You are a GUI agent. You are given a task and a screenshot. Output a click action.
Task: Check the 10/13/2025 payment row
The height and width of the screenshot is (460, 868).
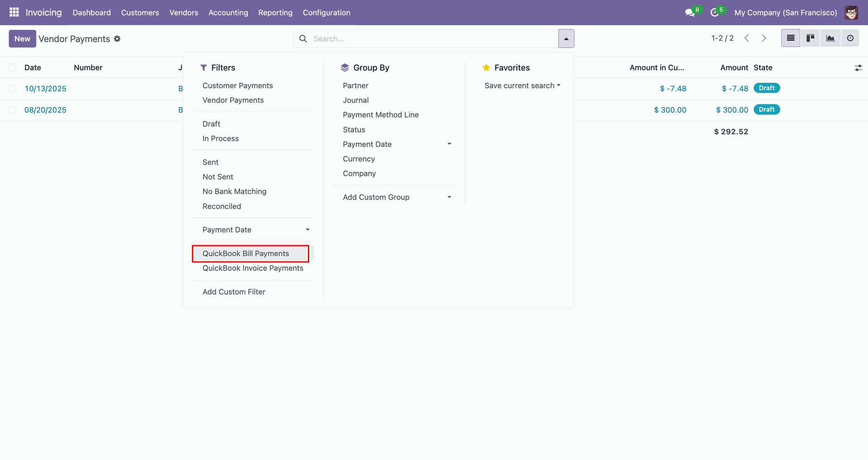pos(13,89)
